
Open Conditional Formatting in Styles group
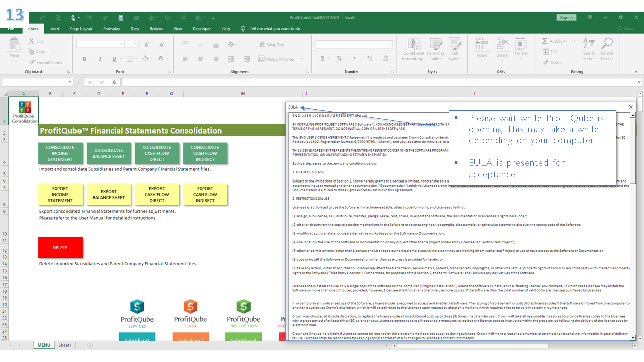tap(414, 49)
